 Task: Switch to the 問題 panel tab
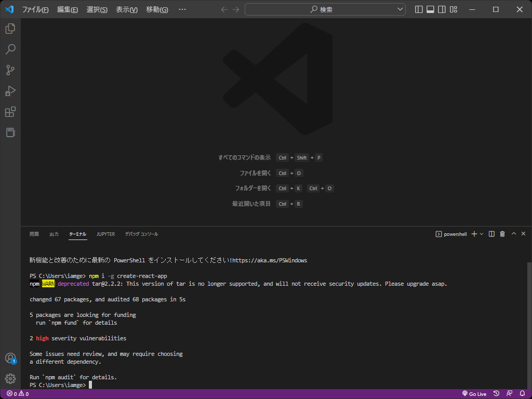[x=34, y=234]
